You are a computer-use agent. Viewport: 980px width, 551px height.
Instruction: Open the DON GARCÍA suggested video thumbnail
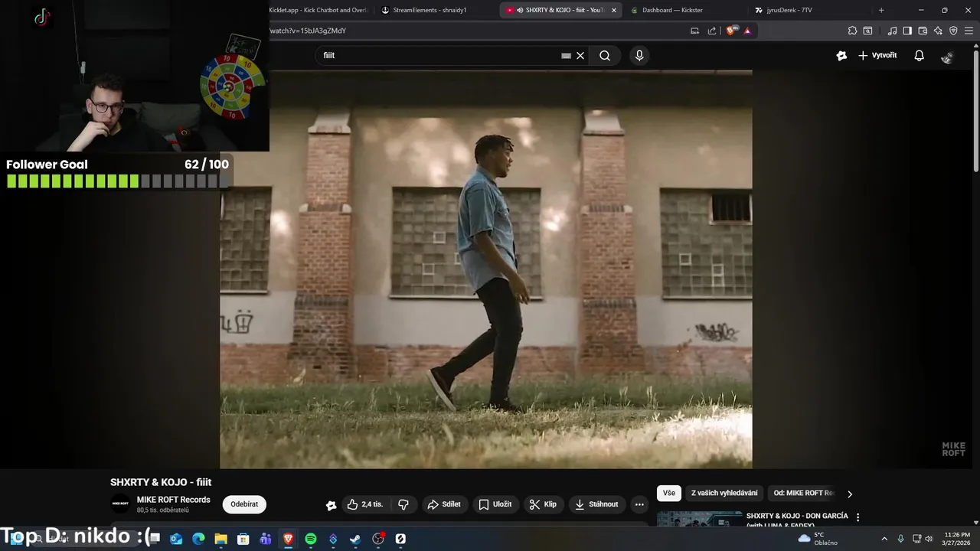coord(700,519)
